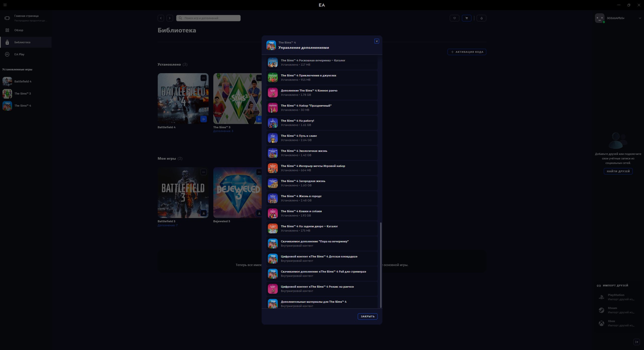Open the hamburger menu icon
Viewport: 644px width, 350px height.
click(x=5, y=5)
